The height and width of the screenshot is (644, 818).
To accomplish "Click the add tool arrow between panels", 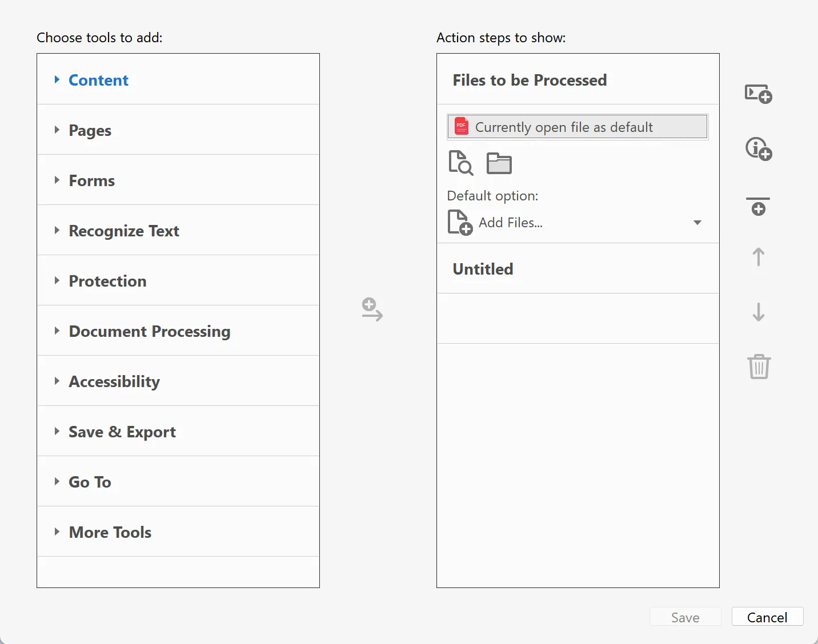I will tap(371, 310).
